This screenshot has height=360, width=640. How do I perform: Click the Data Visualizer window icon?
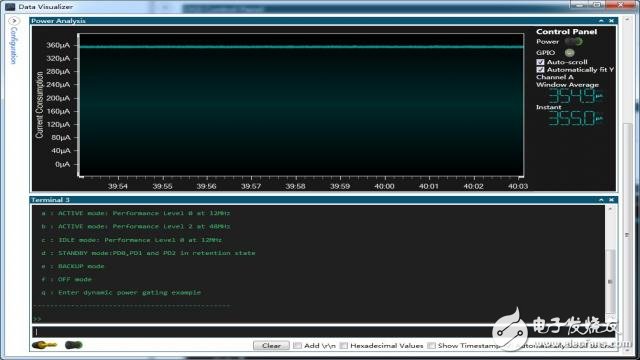[x=10, y=7]
